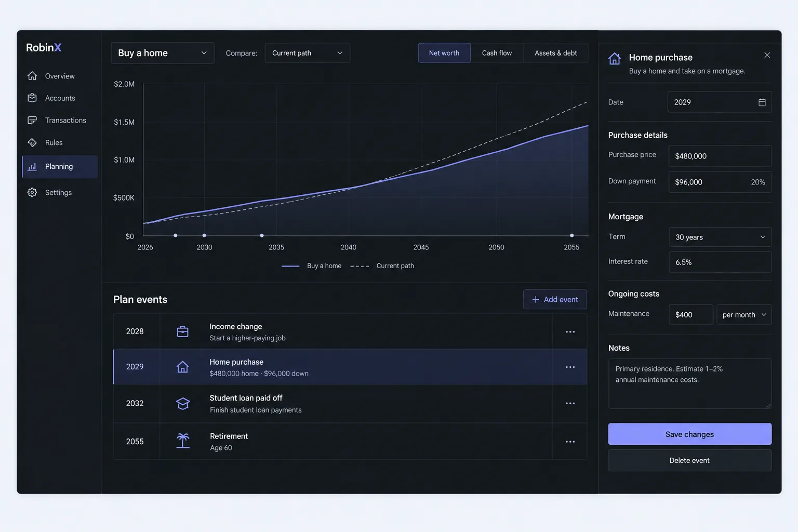Select the Transactions sidebar icon
Image resolution: width=798 pixels, height=532 pixels.
point(32,120)
